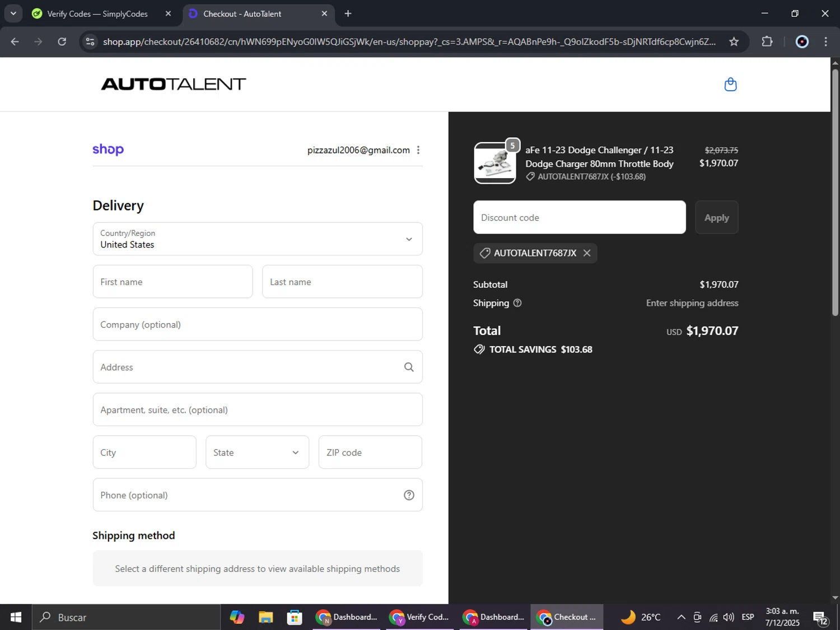Click the taskbar clock and date
The width and height of the screenshot is (840, 630).
click(x=782, y=617)
